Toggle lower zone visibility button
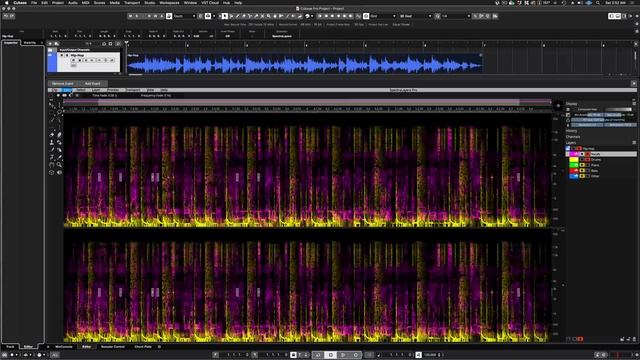The image size is (640, 360). tap(618, 16)
